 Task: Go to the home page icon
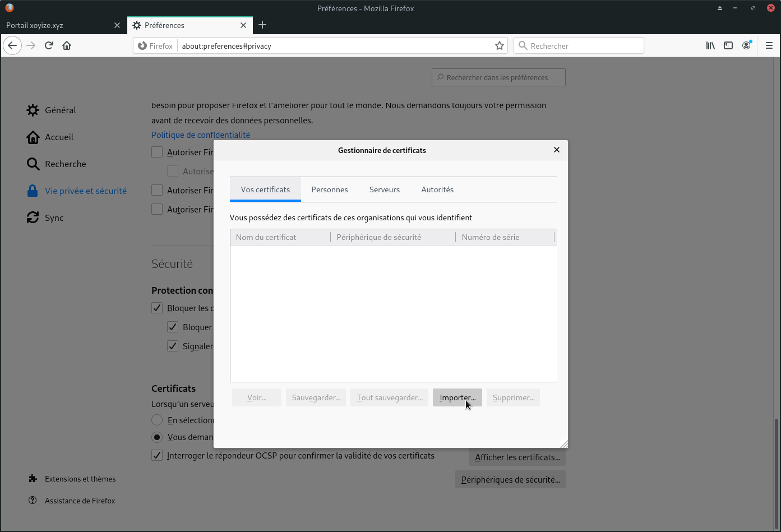(67, 45)
